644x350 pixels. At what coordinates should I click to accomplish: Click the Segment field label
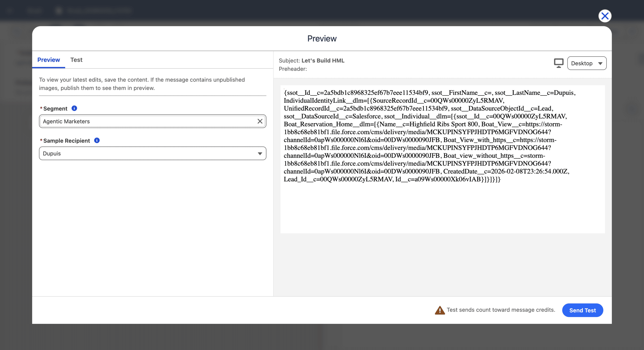pyautogui.click(x=55, y=109)
